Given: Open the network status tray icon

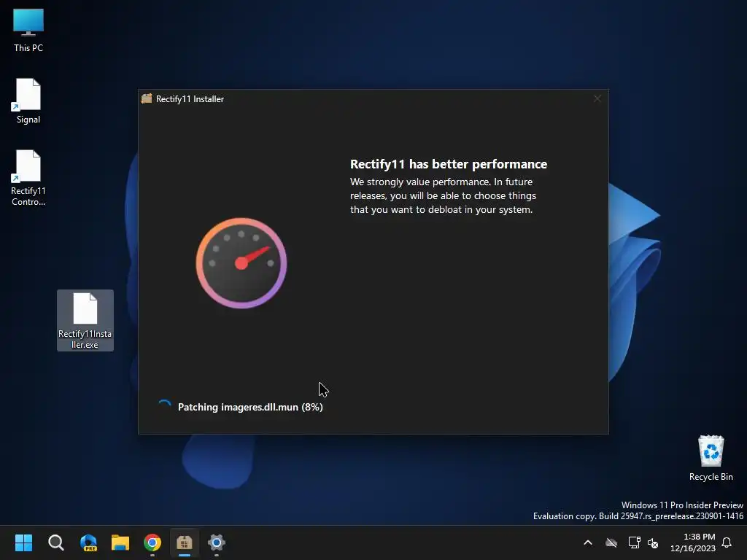Looking at the screenshot, I should pos(634,542).
